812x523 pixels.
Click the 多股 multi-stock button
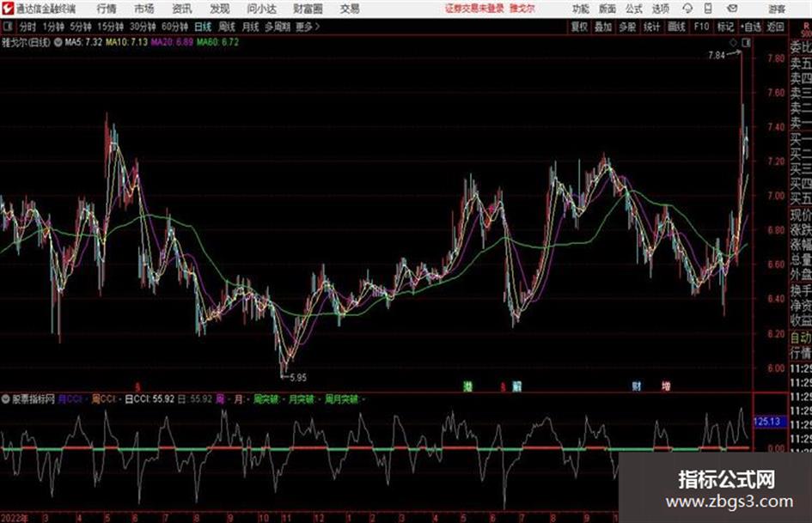coord(627,27)
